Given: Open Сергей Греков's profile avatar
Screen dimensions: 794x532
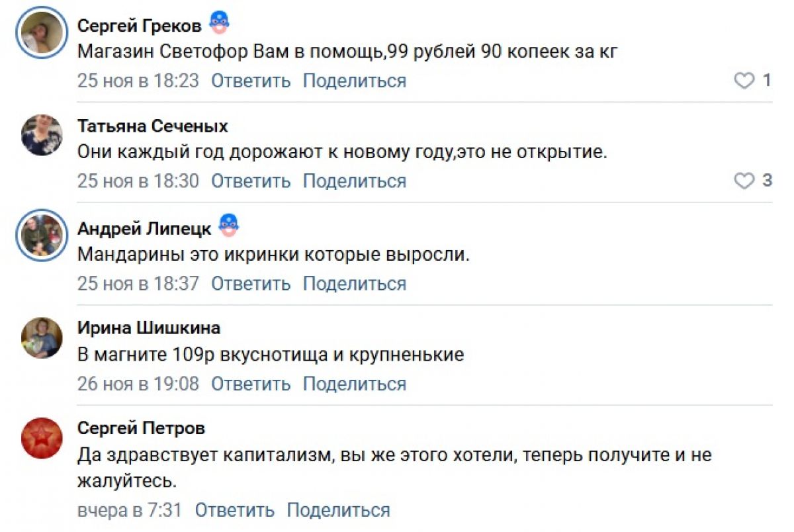Looking at the screenshot, I should [x=42, y=34].
